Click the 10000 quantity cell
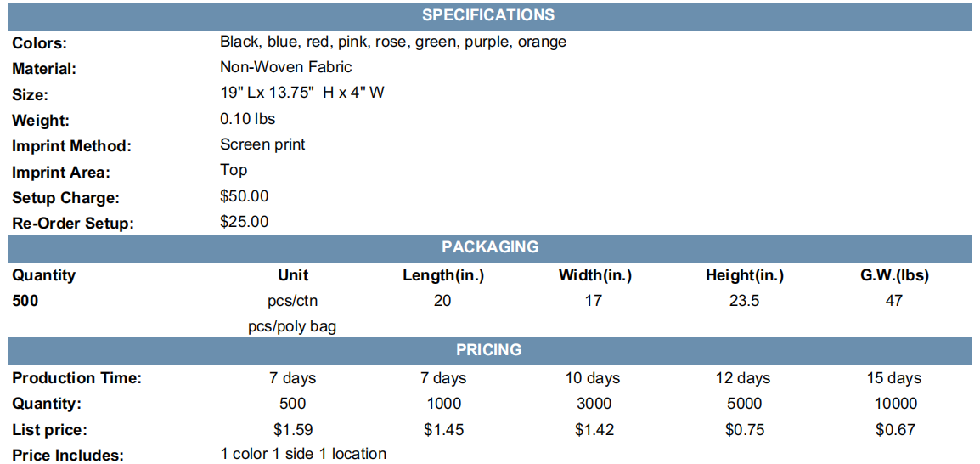Image resolution: width=980 pixels, height=464 pixels. pos(893,404)
